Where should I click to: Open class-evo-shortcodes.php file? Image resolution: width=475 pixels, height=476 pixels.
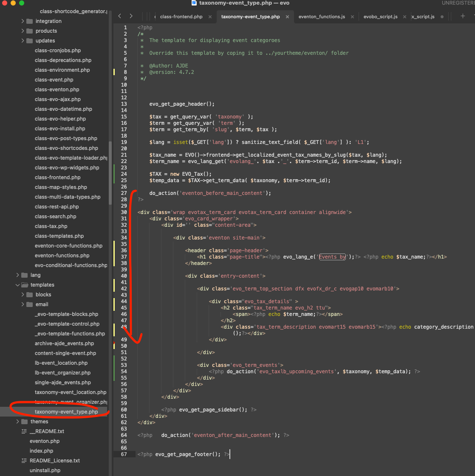66,148
